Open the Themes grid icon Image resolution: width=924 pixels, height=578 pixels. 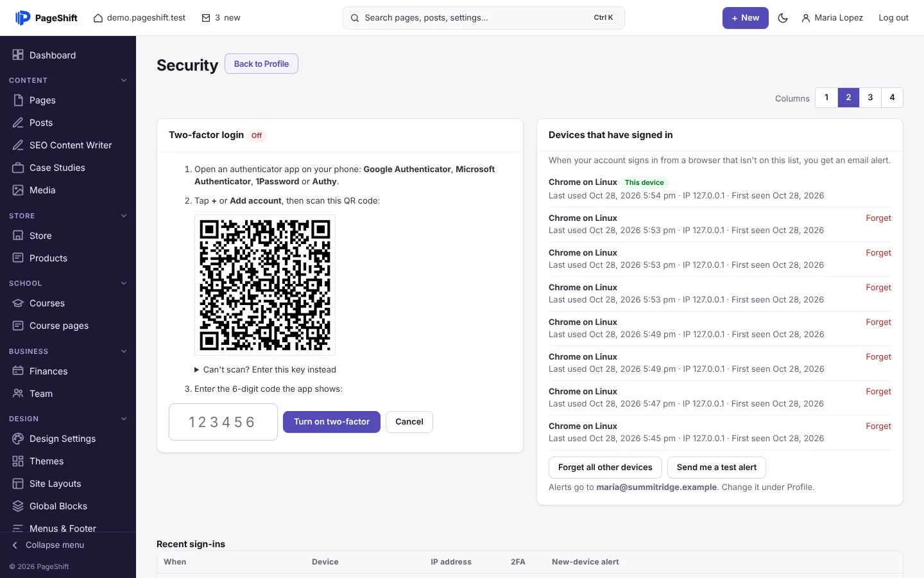point(18,461)
